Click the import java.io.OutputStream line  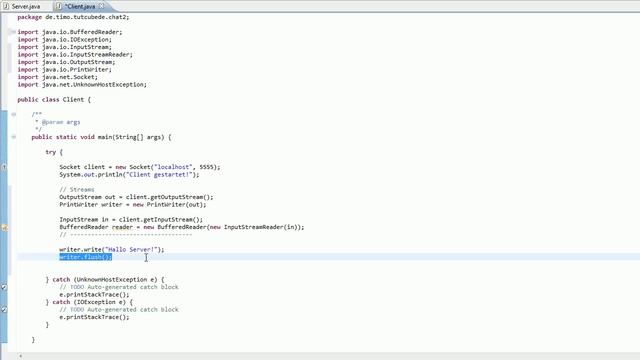point(66,62)
